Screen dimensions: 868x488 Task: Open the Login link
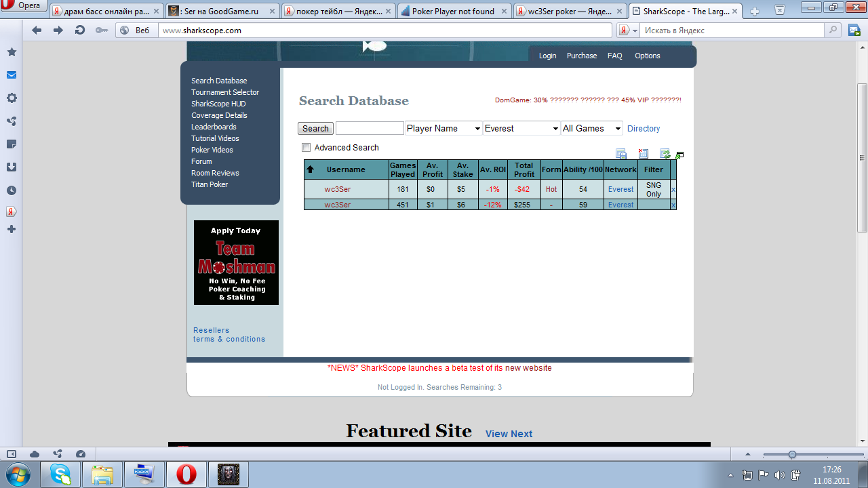coord(547,56)
